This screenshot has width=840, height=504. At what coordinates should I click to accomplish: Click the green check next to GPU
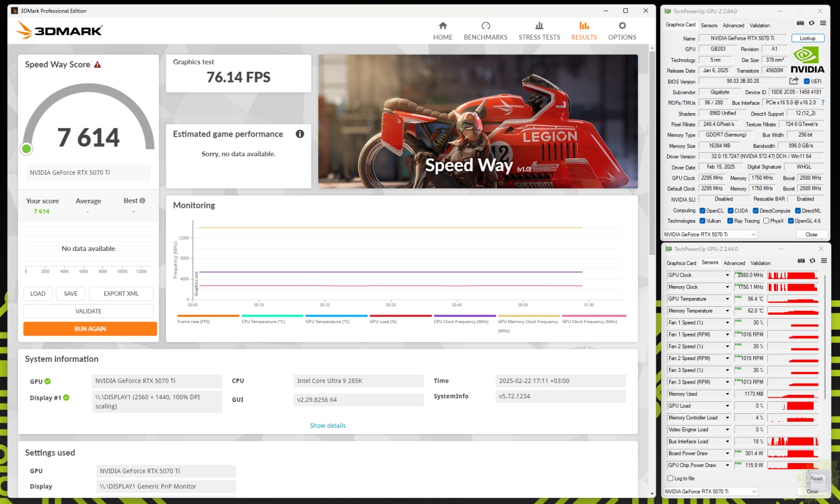point(48,381)
